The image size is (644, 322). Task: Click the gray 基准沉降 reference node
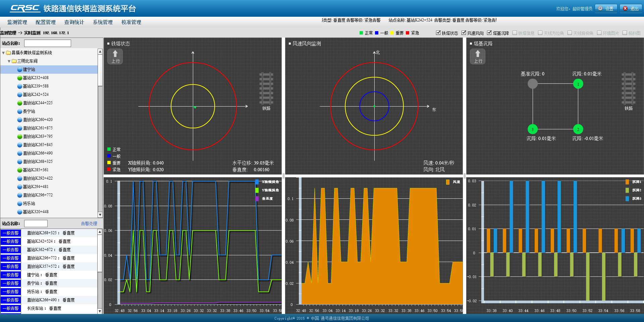click(532, 84)
